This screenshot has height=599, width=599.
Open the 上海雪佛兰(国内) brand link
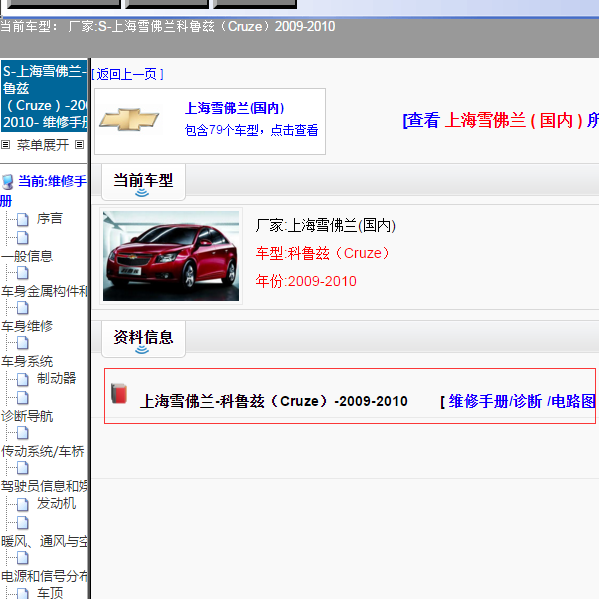coord(235,108)
